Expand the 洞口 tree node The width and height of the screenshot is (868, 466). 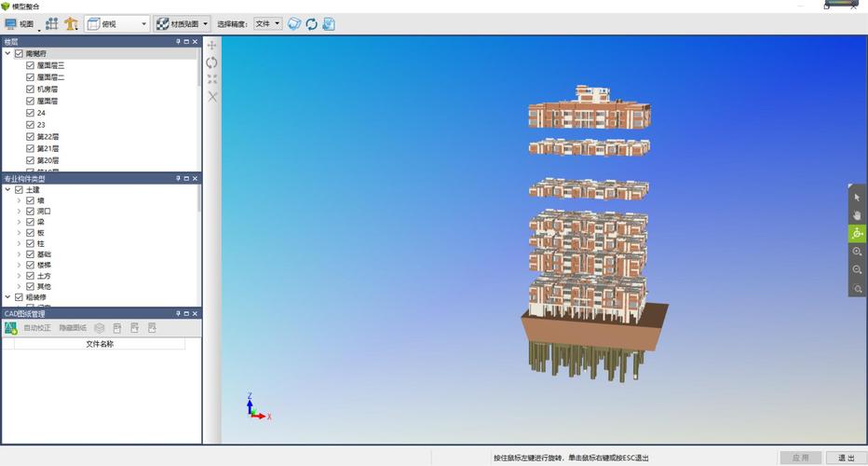tap(19, 212)
